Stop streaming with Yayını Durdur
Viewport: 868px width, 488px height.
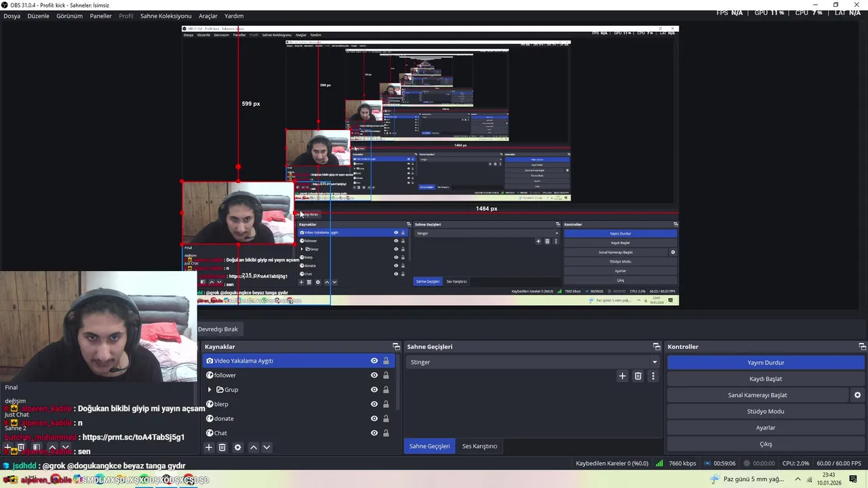[766, 363]
